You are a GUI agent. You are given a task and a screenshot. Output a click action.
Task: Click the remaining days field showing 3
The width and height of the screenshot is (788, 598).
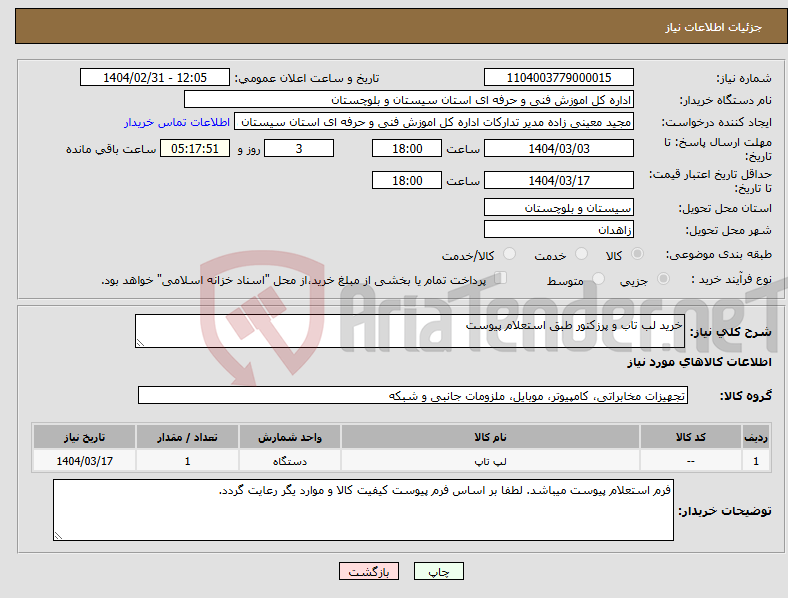(299, 148)
